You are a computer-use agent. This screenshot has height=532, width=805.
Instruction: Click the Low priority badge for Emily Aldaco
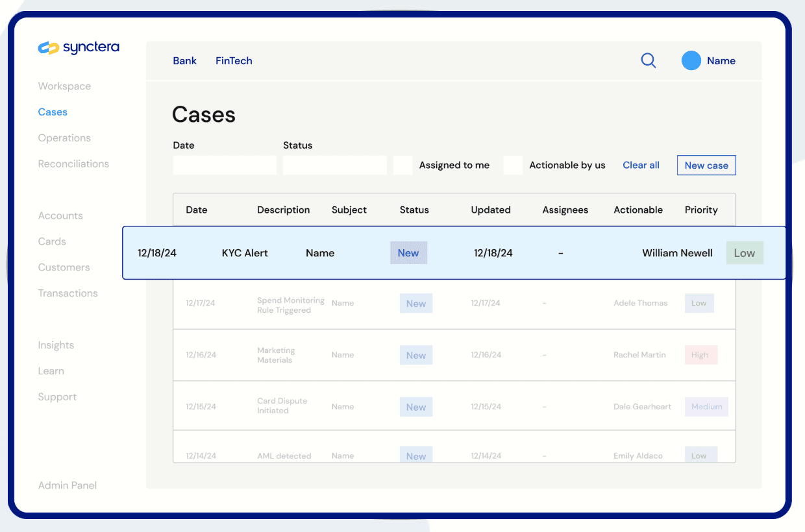(701, 454)
